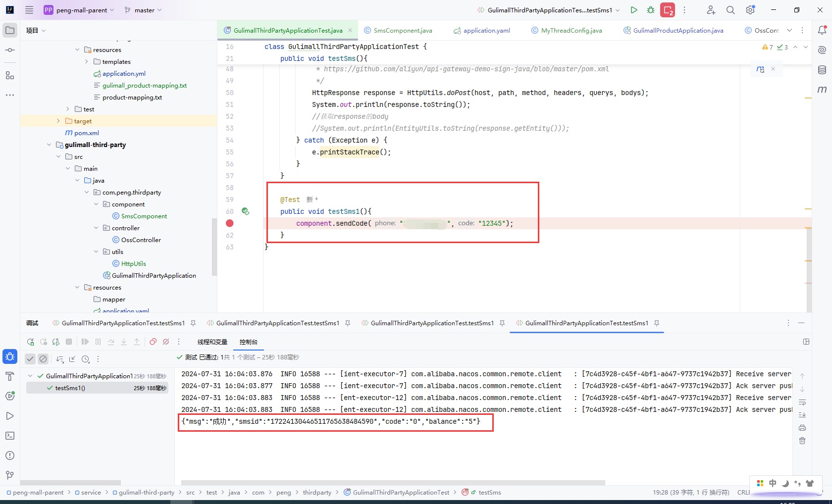
Task: Open peng-mall-parent project dropdown
Action: pyautogui.click(x=79, y=10)
